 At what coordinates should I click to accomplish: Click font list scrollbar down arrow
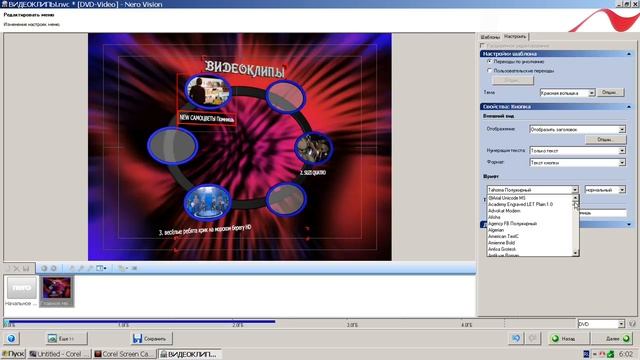(575, 253)
